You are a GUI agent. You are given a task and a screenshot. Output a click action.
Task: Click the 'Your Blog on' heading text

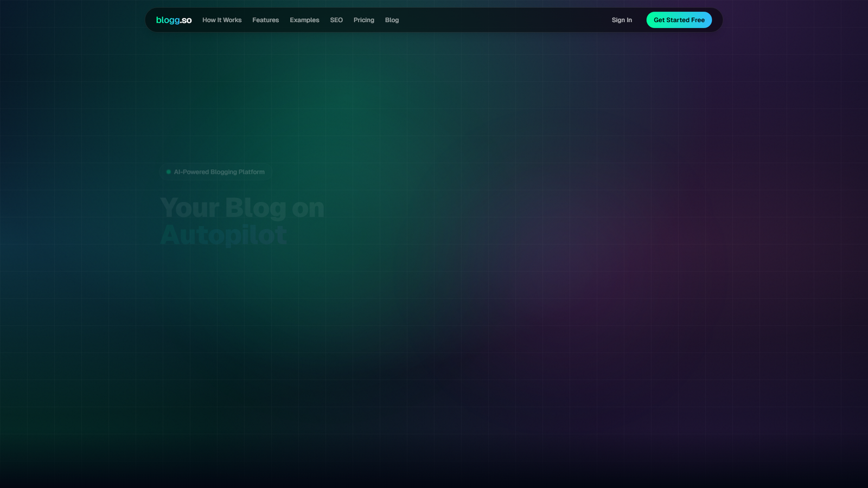pyautogui.click(x=242, y=208)
